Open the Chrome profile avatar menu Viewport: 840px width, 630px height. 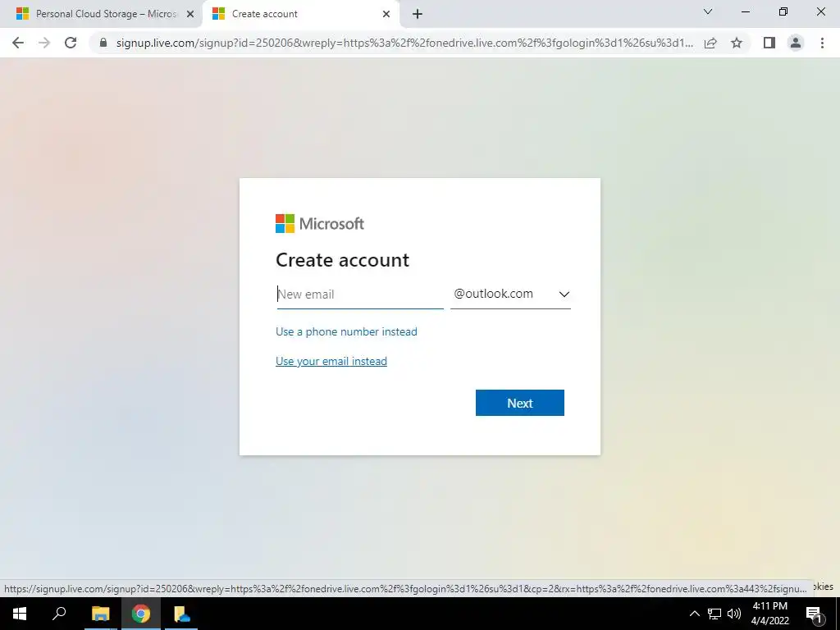click(x=796, y=43)
